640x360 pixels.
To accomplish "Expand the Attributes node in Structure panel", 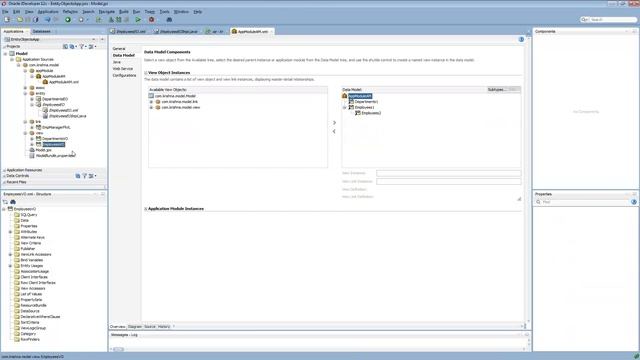I will (x=10, y=232).
